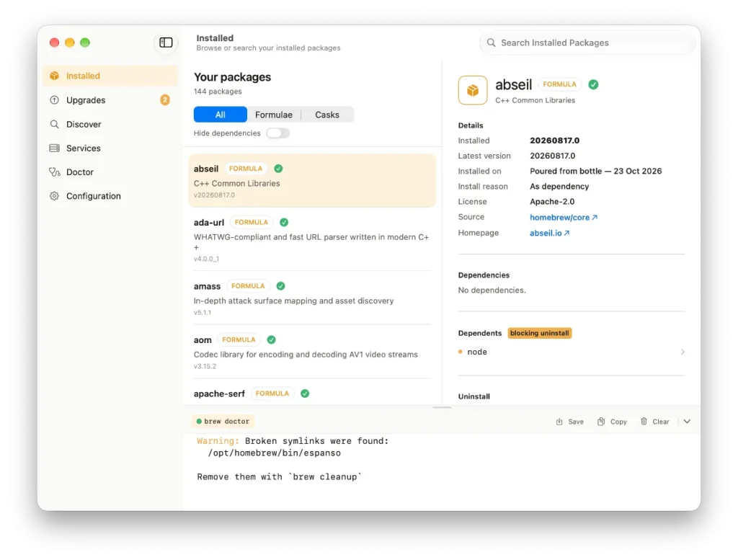The image size is (738, 560).
Task: Click the green checkmark beside abseil heading
Action: (x=594, y=84)
